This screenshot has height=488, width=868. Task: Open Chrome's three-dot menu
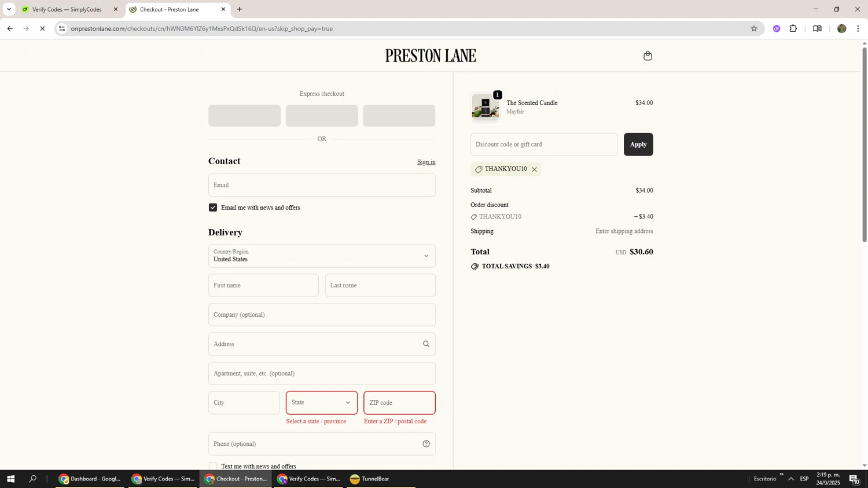point(858,28)
